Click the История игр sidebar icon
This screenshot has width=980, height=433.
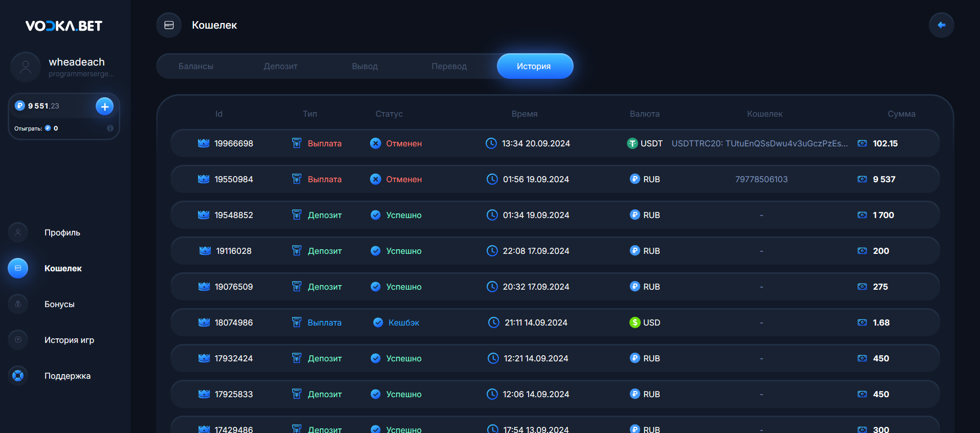coord(18,340)
